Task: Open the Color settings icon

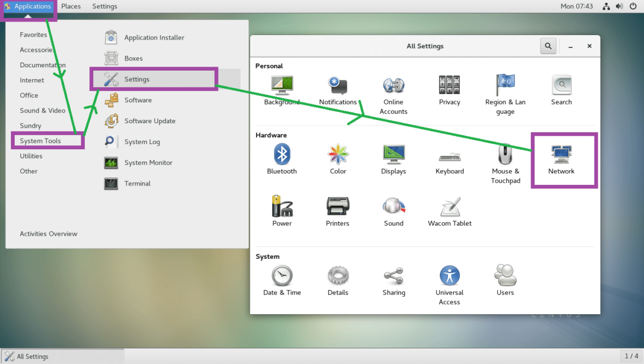Action: pos(338,159)
